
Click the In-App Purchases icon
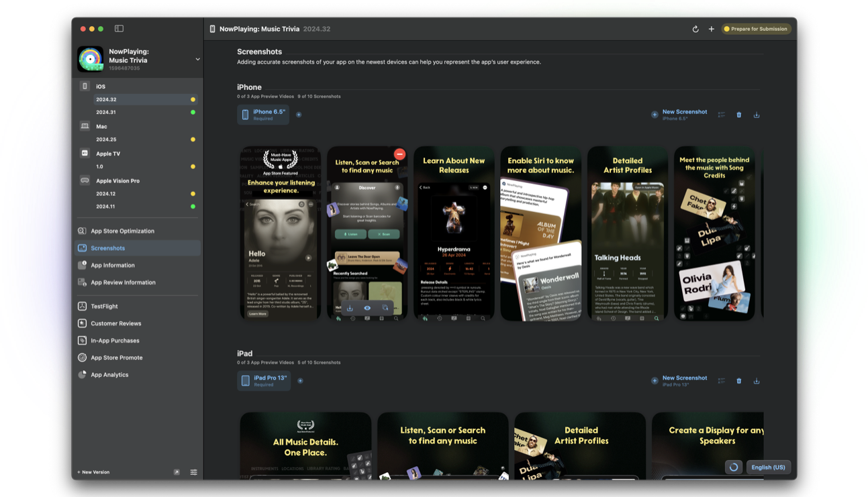(x=82, y=341)
